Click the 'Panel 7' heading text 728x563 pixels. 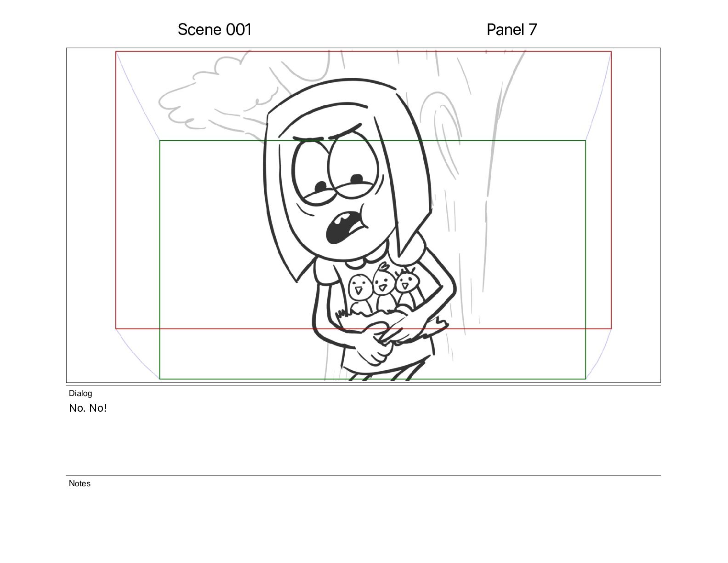512,29
